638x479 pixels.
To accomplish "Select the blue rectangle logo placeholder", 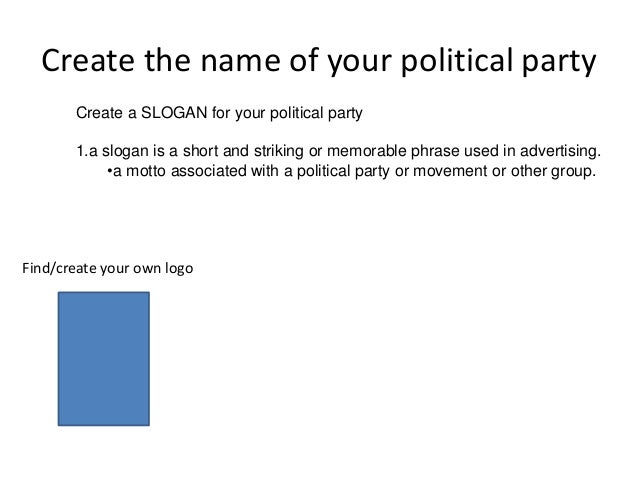I will coord(104,358).
